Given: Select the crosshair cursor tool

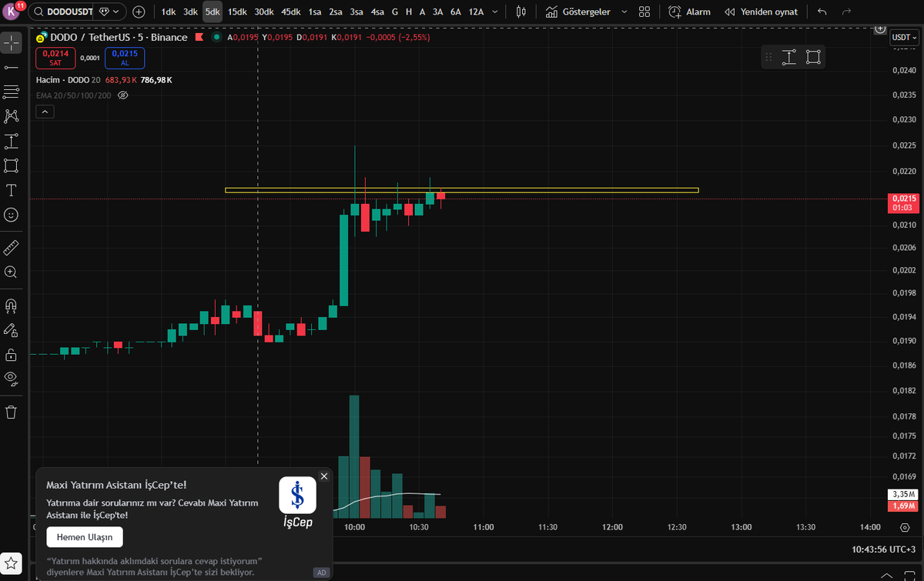Looking at the screenshot, I should [11, 42].
